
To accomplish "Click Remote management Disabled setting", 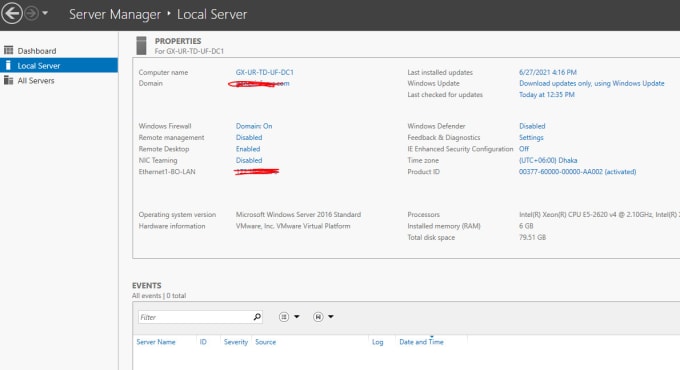I will click(249, 138).
